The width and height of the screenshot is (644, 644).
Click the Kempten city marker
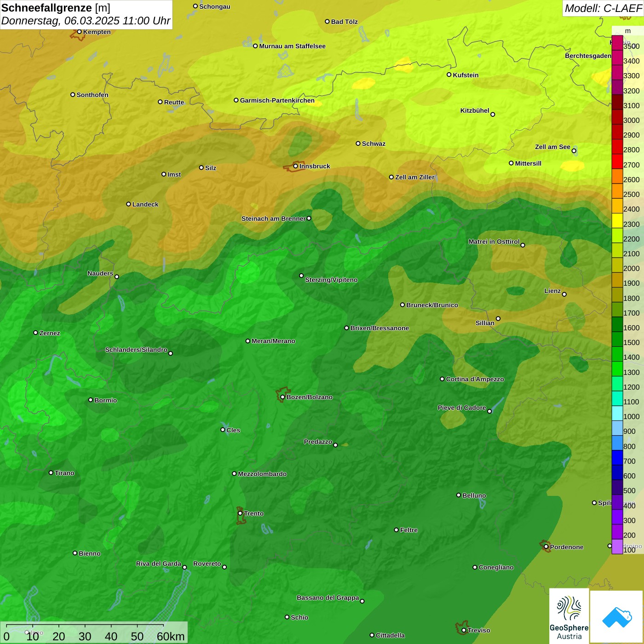click(79, 32)
